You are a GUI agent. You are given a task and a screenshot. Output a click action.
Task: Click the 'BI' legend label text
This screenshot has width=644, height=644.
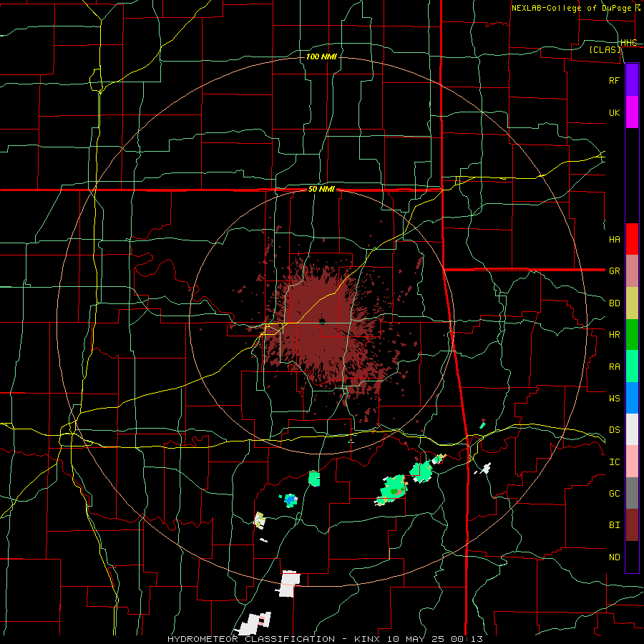(614, 525)
